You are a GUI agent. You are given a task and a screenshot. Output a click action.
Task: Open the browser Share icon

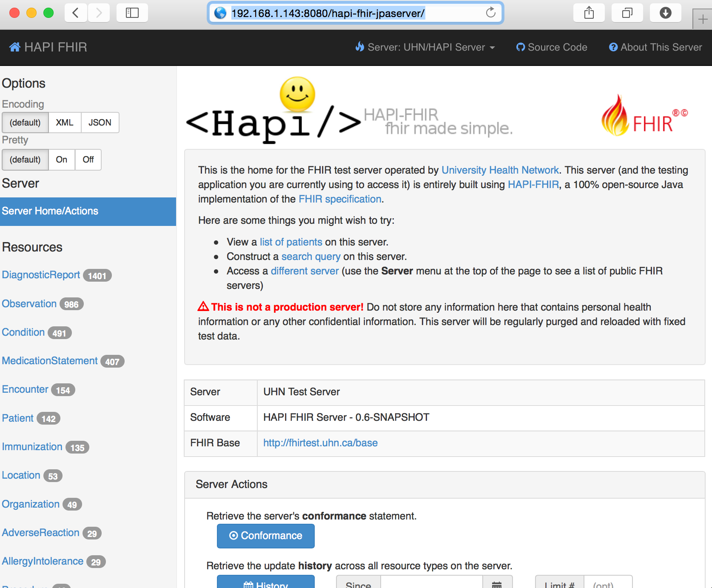(x=589, y=13)
